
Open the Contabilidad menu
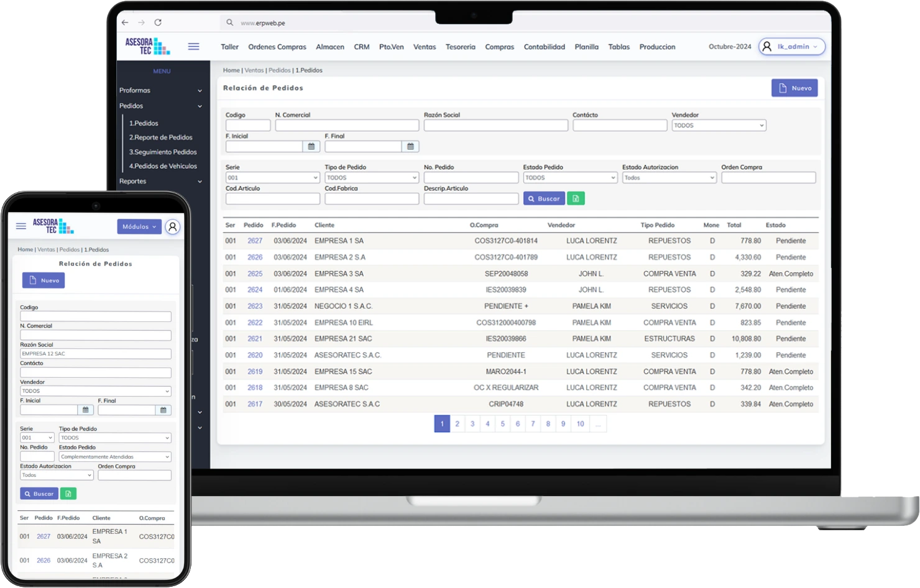pos(544,47)
